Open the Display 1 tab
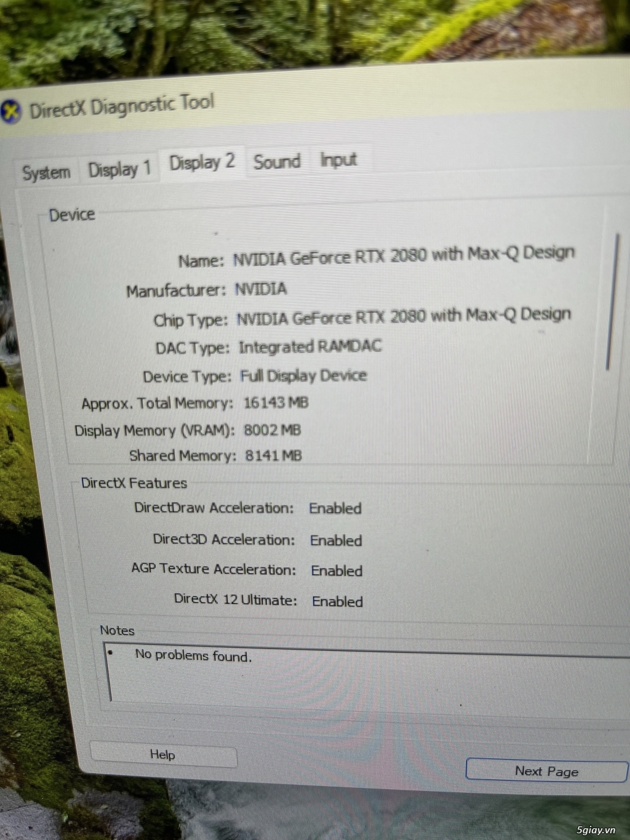 (119, 169)
